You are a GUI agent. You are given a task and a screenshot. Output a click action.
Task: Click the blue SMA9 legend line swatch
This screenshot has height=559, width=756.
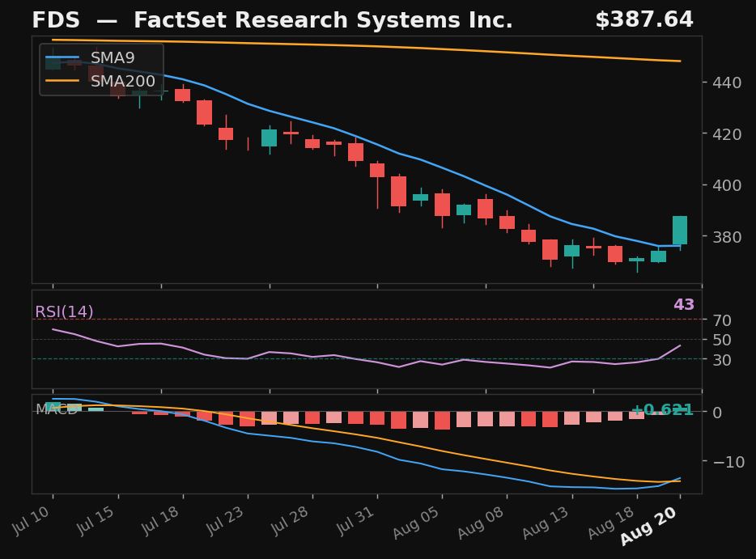click(x=62, y=57)
